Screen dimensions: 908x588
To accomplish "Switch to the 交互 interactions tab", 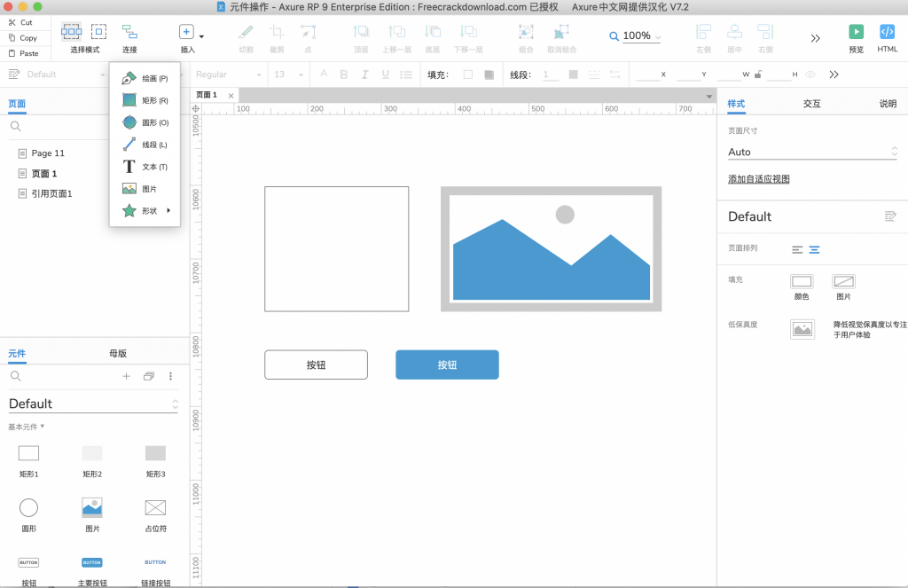I will click(811, 104).
